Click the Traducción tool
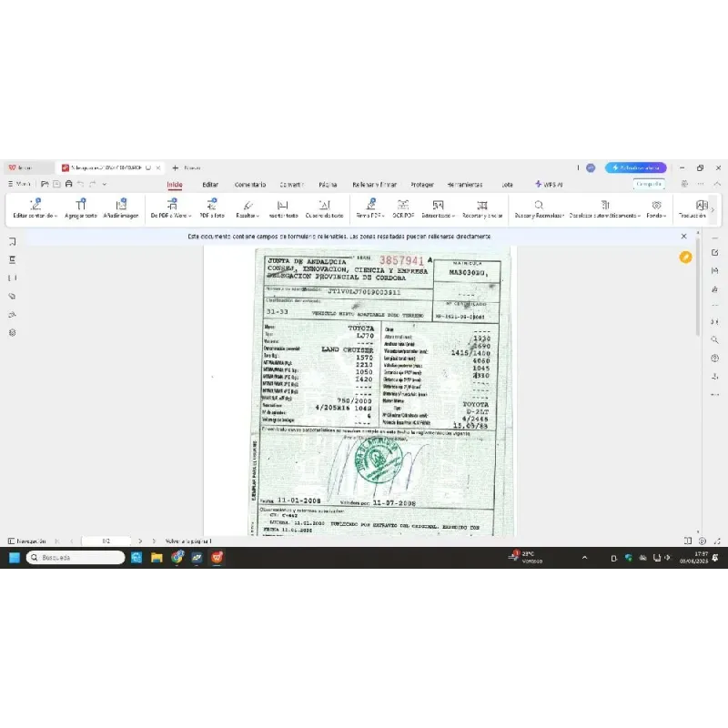728x728 pixels. pos(700,209)
